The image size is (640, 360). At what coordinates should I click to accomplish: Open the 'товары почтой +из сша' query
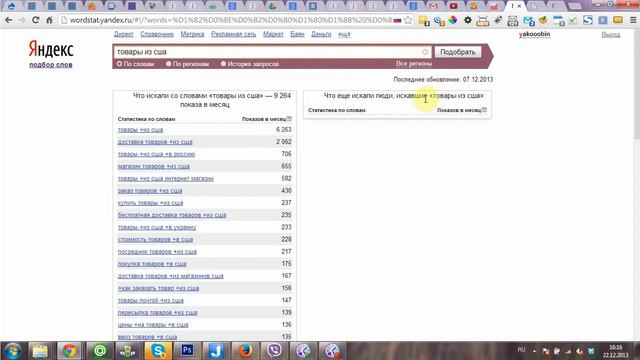tap(151, 300)
